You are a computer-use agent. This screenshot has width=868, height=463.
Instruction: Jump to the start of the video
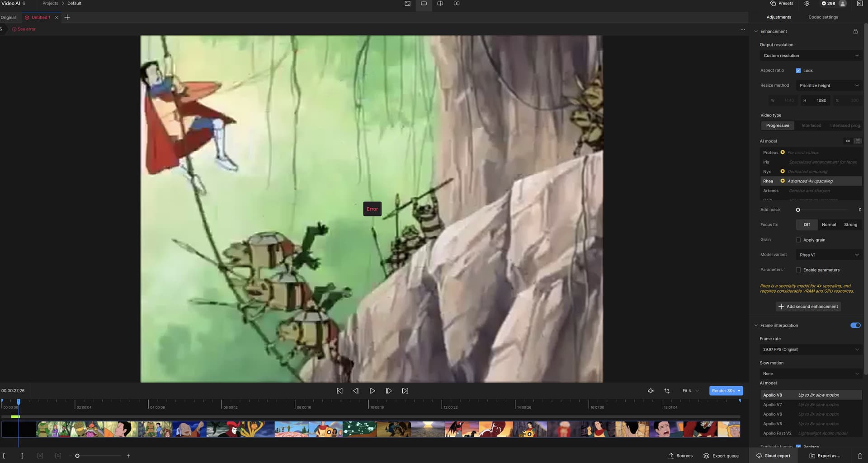[340, 391]
